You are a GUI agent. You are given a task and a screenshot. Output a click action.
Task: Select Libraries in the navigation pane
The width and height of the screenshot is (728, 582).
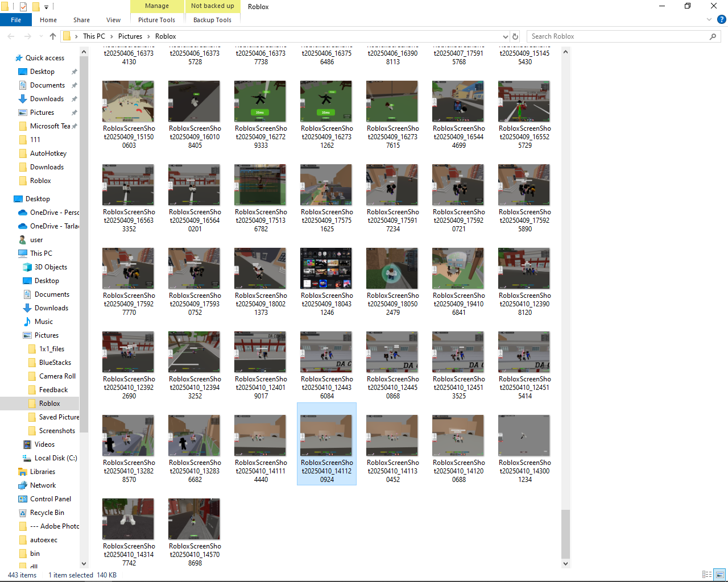tap(43, 472)
